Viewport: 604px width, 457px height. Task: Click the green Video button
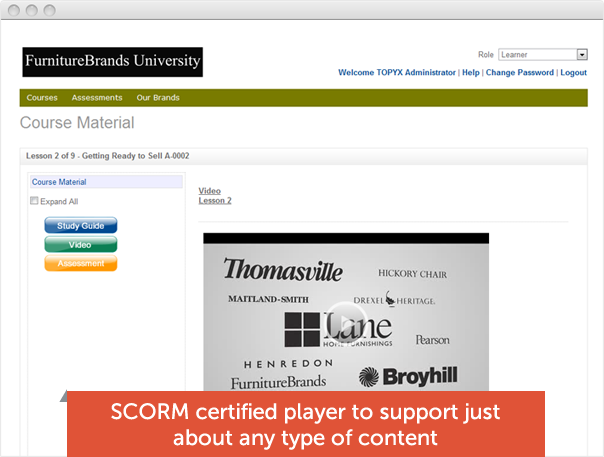[x=81, y=244]
